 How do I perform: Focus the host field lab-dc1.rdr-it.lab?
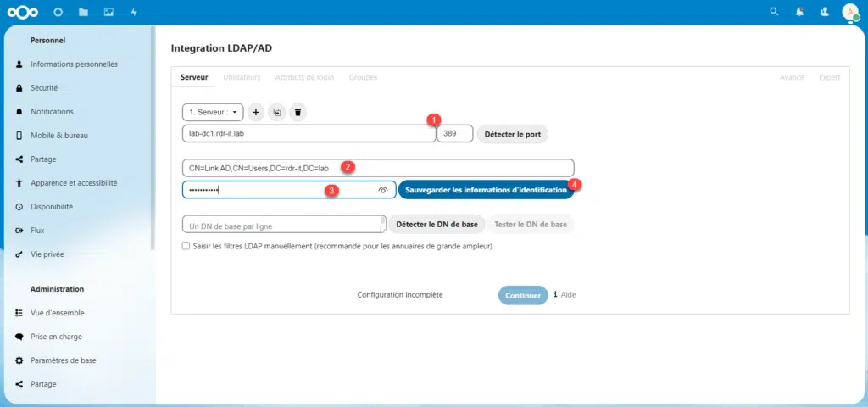click(x=309, y=133)
